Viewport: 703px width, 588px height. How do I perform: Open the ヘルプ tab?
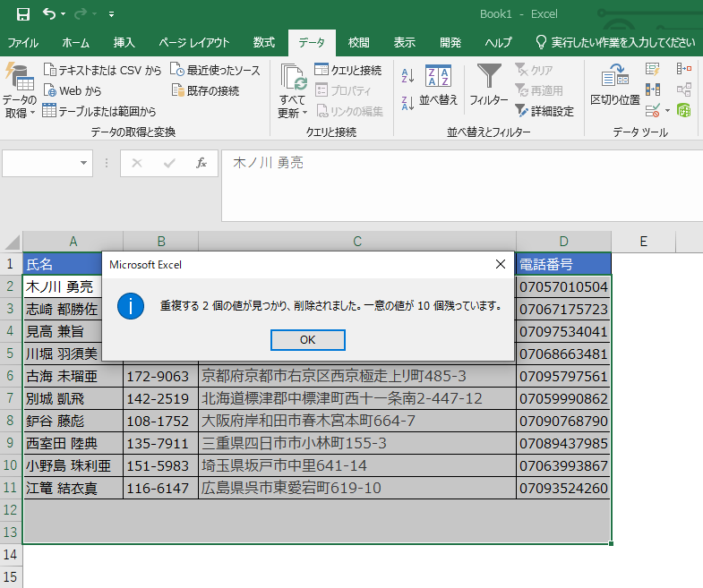click(x=498, y=43)
